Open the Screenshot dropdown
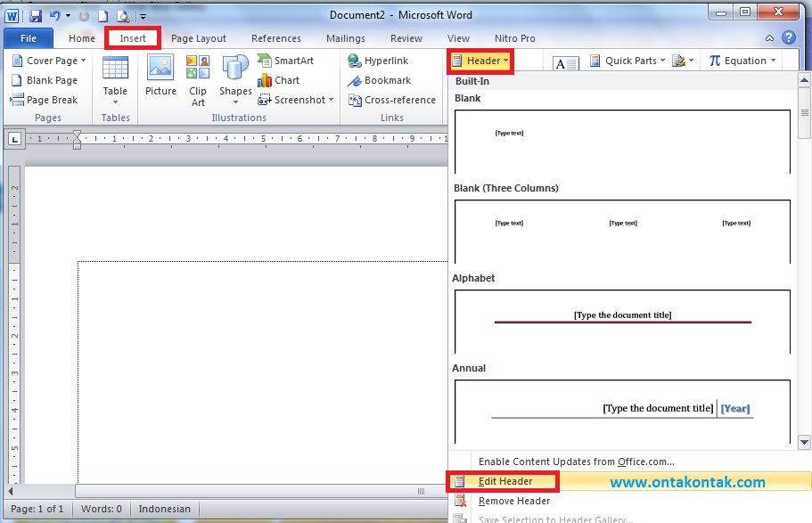The height and width of the screenshot is (523, 812). pyautogui.click(x=296, y=100)
